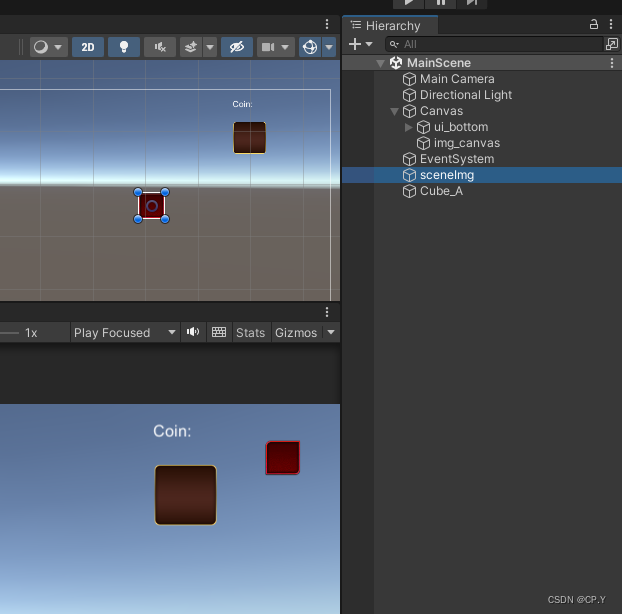Click Coin: label in Scene view
Screen dimensions: 622x614
[x=242, y=104]
